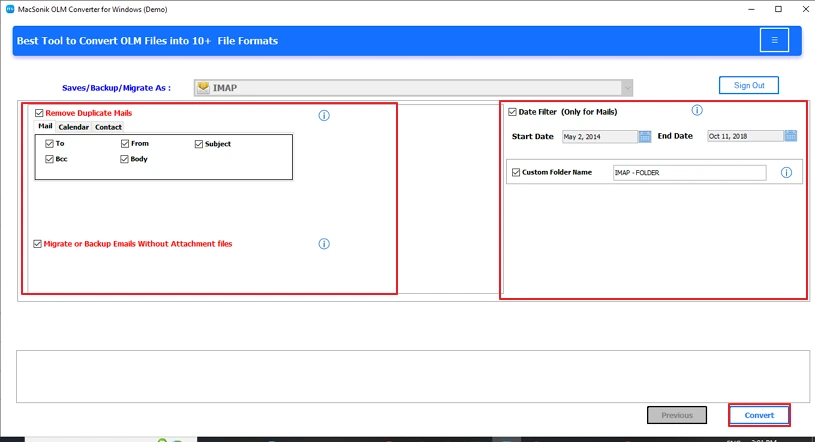The width and height of the screenshot is (815, 442).
Task: Click info icon beside Custom Folder Name field
Action: pyautogui.click(x=786, y=173)
